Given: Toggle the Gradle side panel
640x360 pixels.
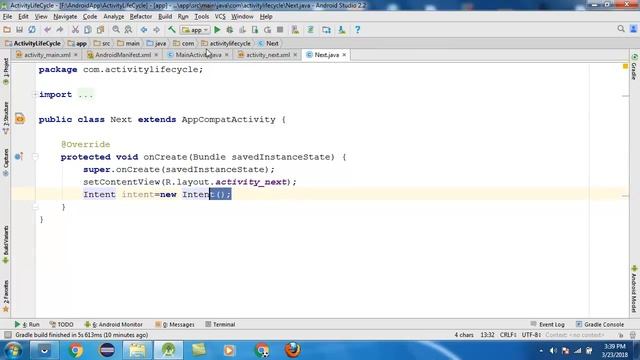Looking at the screenshot, I should (x=634, y=67).
